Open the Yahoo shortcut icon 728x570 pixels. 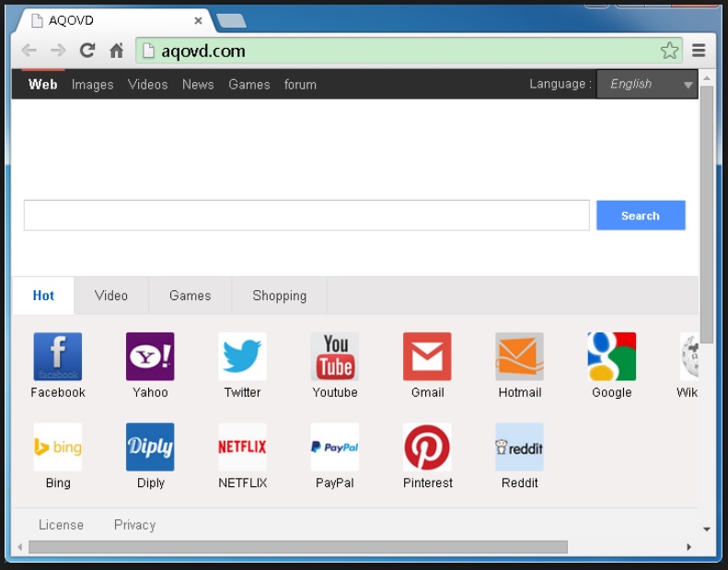tap(150, 356)
